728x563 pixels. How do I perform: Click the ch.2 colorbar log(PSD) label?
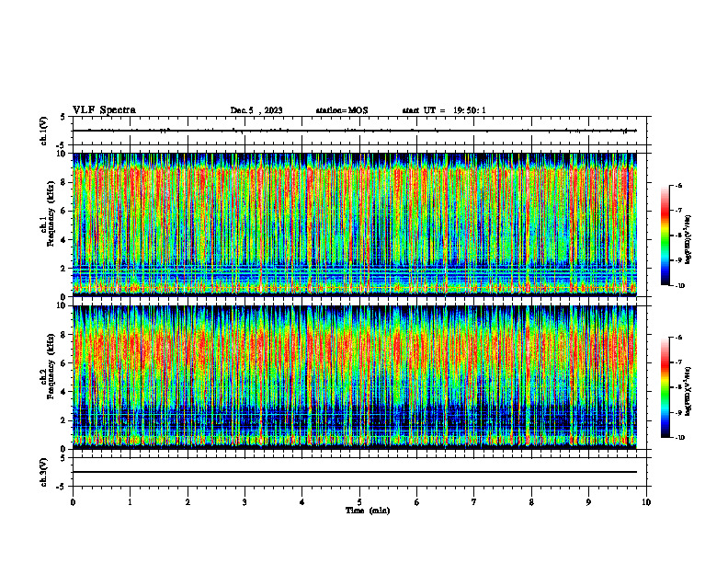688,391
